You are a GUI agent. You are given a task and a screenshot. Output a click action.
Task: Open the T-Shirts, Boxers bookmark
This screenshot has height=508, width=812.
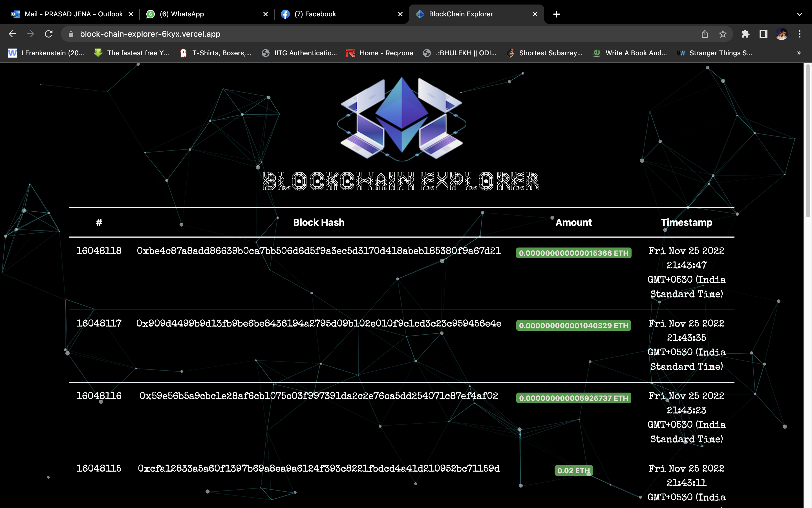click(x=215, y=53)
